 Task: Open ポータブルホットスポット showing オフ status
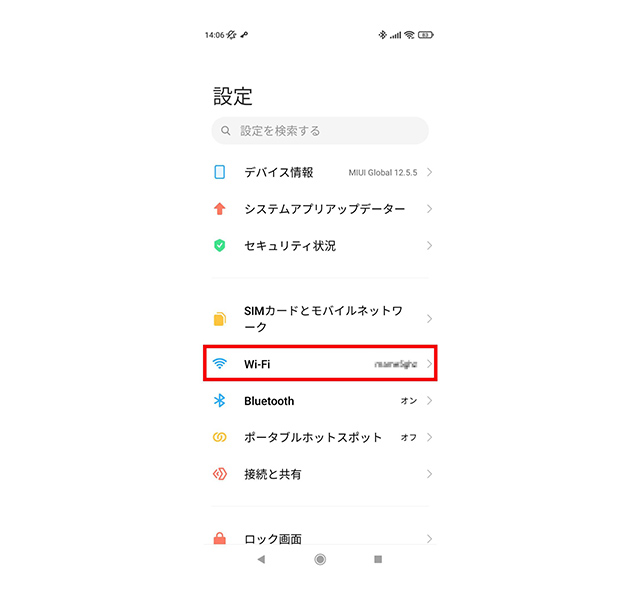(x=320, y=437)
